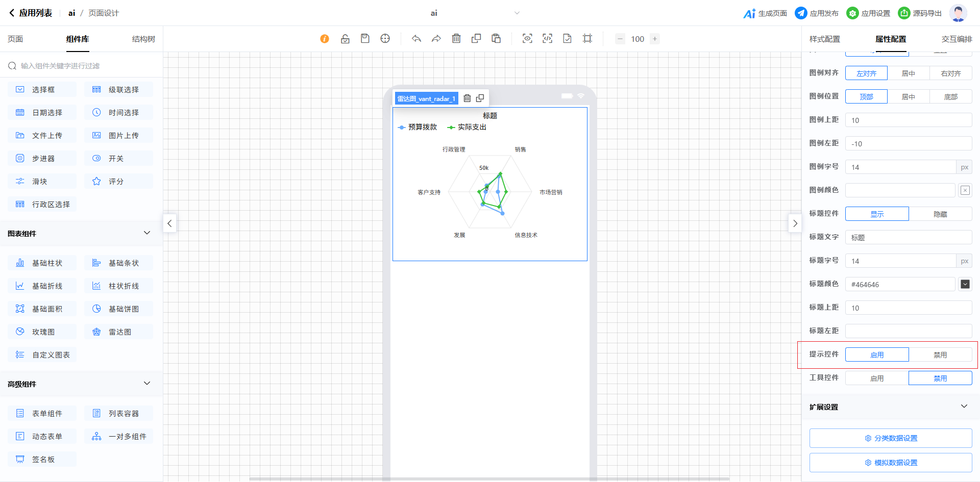This screenshot has height=482, width=980.
Task: Click the redo arrow in toolbar
Action: tap(436, 39)
